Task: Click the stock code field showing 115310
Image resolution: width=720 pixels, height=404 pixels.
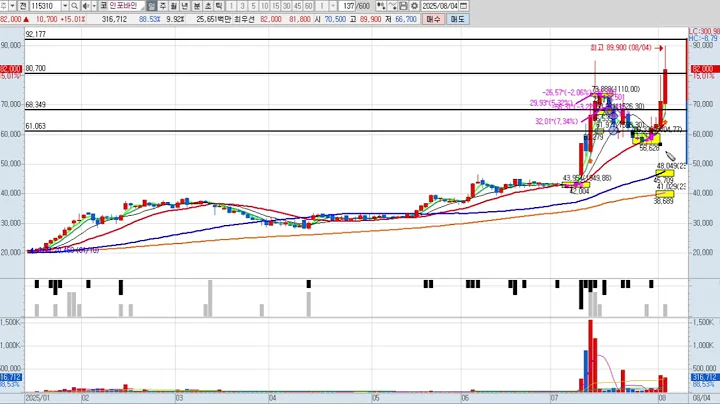Action: pyautogui.click(x=45, y=6)
